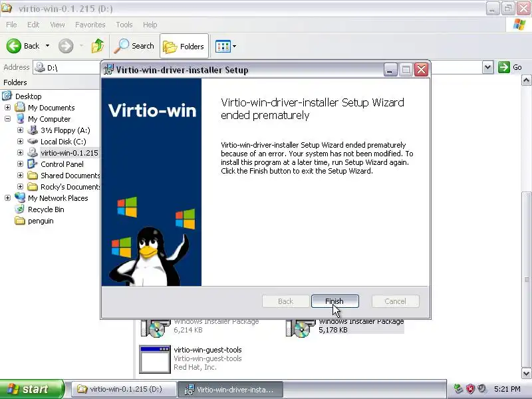
Task: Open the Edit menu
Action: tap(33, 25)
